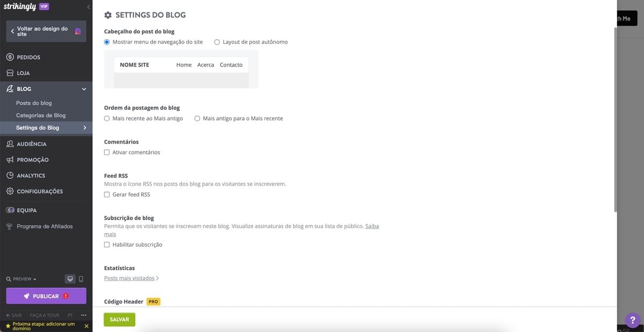
Task: Click the Strikingly logo
Action: [20, 6]
